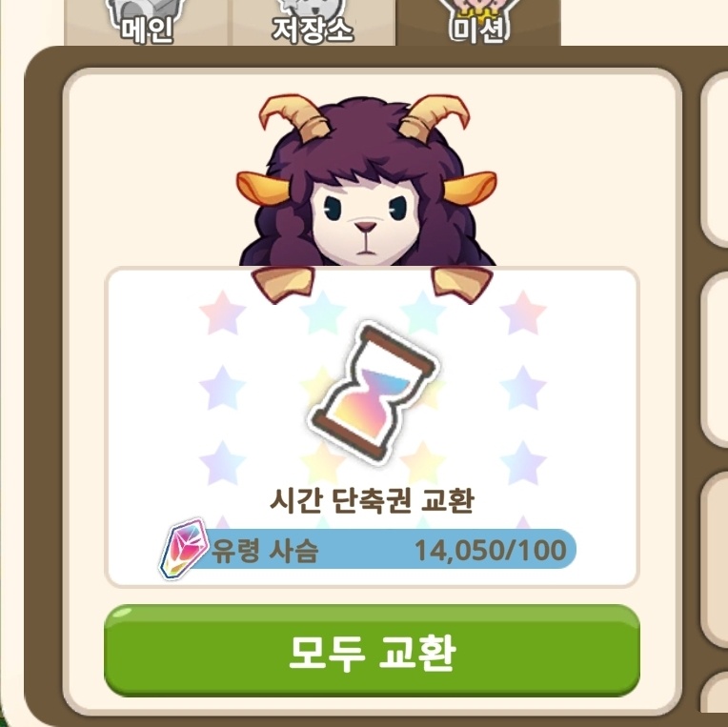Screen dimensions: 728x727
Task: Click the animal icon above 저장소
Action: tap(313, 9)
